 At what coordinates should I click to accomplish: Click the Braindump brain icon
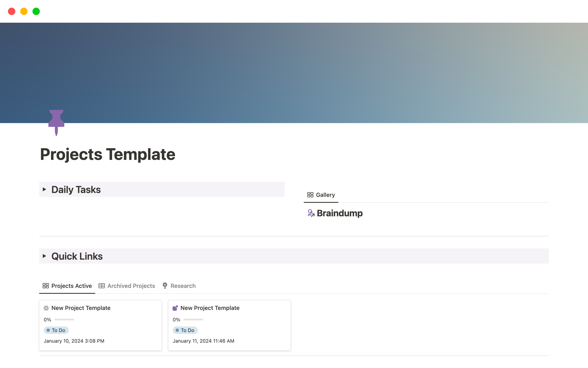click(311, 213)
